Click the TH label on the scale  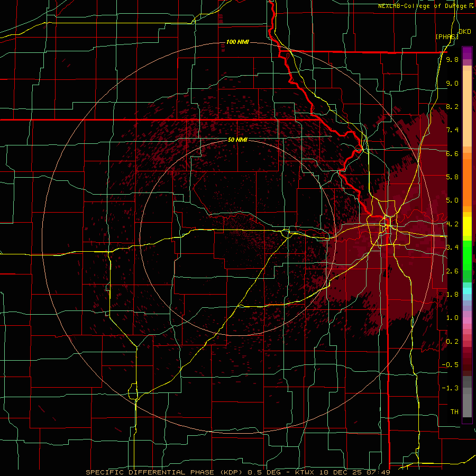454,412
